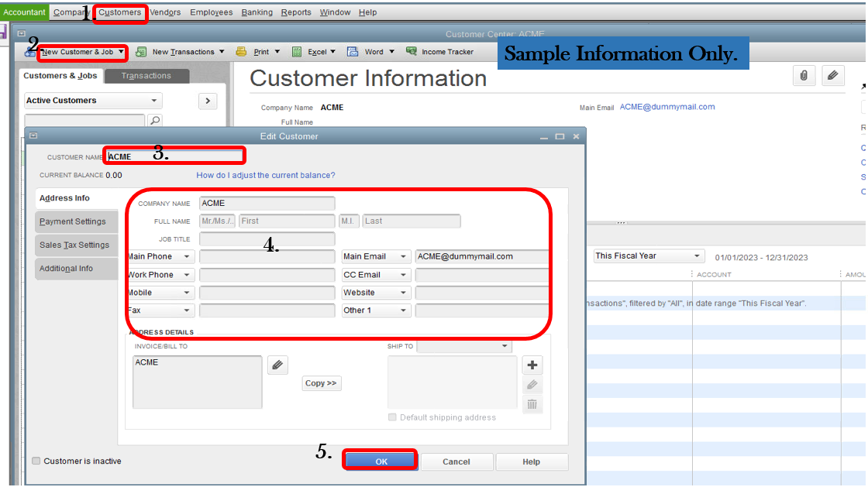Select the Sales Tax Settings tab
868x487 pixels.
click(77, 245)
